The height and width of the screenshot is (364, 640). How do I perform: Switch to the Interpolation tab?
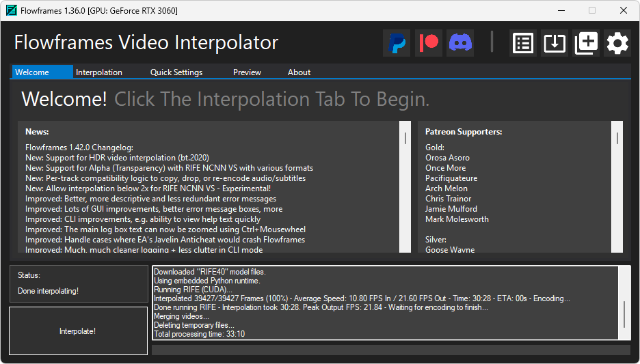(x=98, y=72)
